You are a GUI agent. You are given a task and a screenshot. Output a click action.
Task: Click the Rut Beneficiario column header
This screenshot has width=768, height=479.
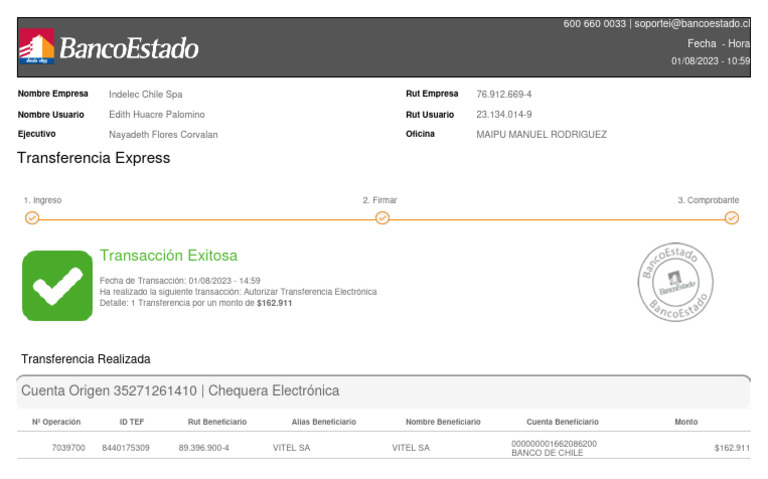click(x=217, y=422)
